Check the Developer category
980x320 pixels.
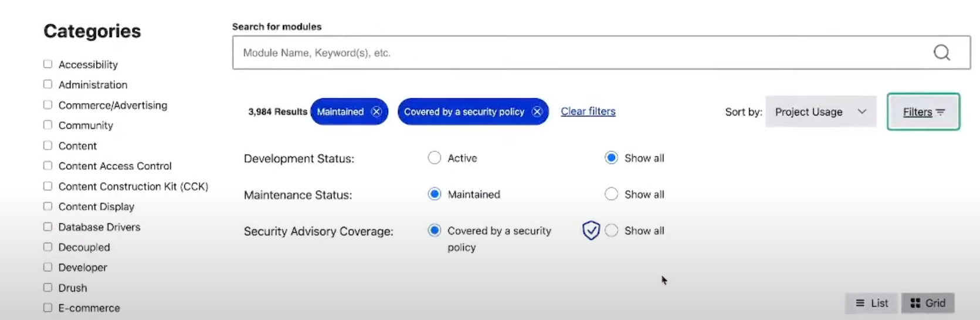coord(48,267)
